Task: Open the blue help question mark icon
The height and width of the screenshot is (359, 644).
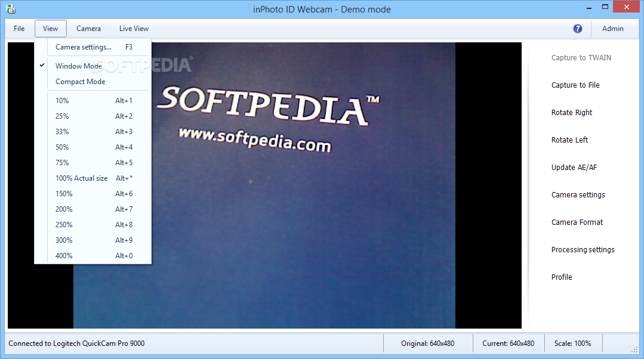Action: point(578,28)
